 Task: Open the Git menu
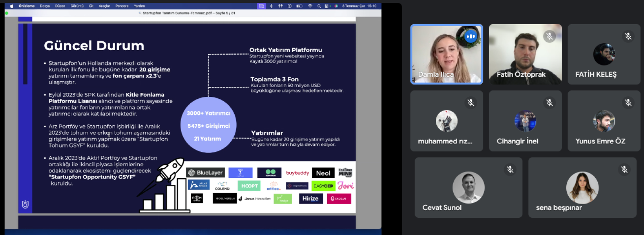(91, 6)
